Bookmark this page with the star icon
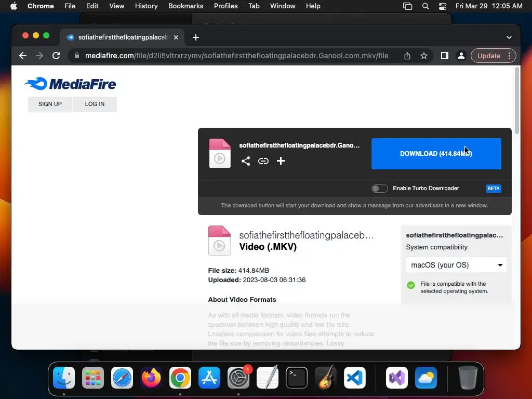 [x=424, y=56]
